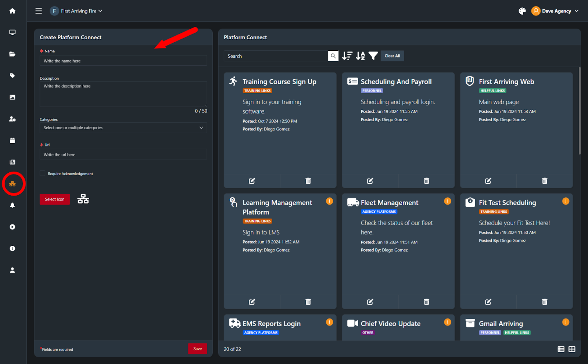Edit the Fit Test Scheduling card

[x=488, y=302]
